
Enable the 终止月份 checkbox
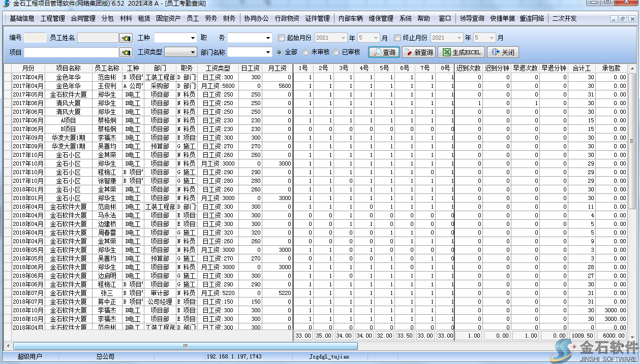(398, 38)
